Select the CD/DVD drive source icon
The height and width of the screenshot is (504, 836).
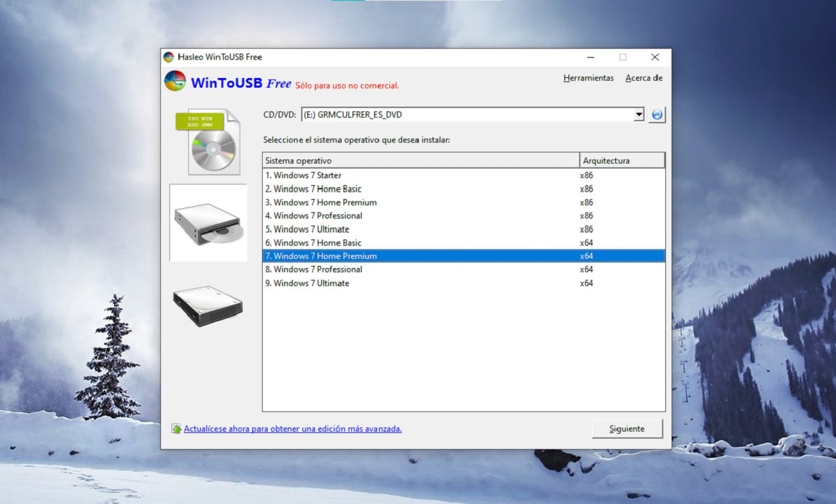(208, 223)
